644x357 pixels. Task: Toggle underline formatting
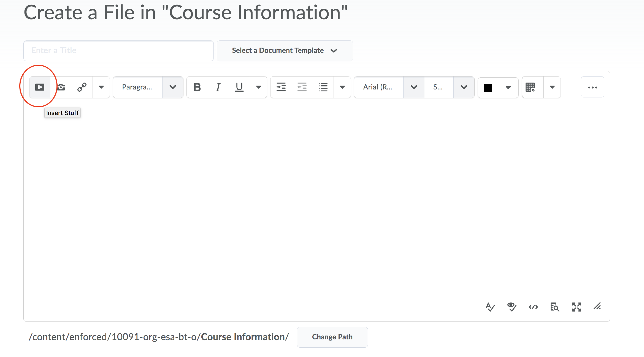(239, 87)
